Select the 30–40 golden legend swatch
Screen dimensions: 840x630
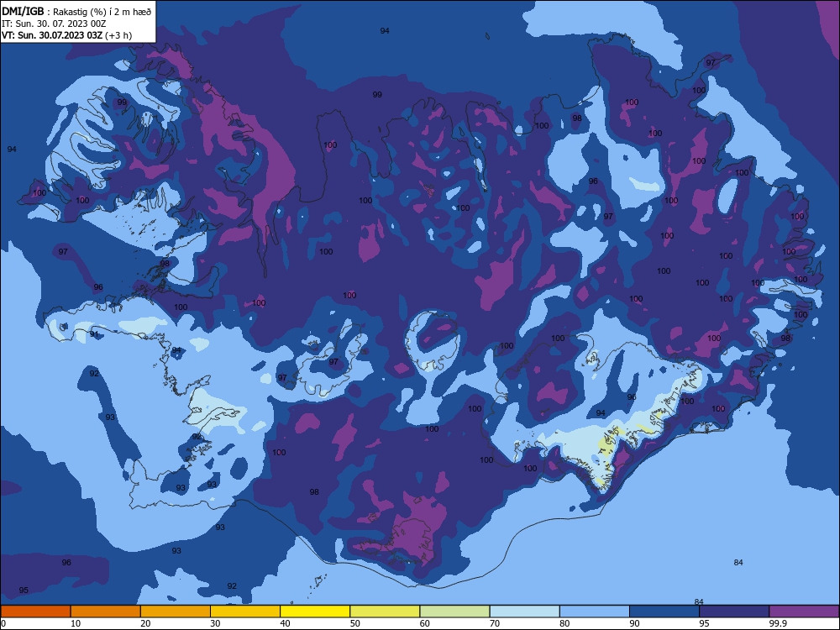coord(245,612)
